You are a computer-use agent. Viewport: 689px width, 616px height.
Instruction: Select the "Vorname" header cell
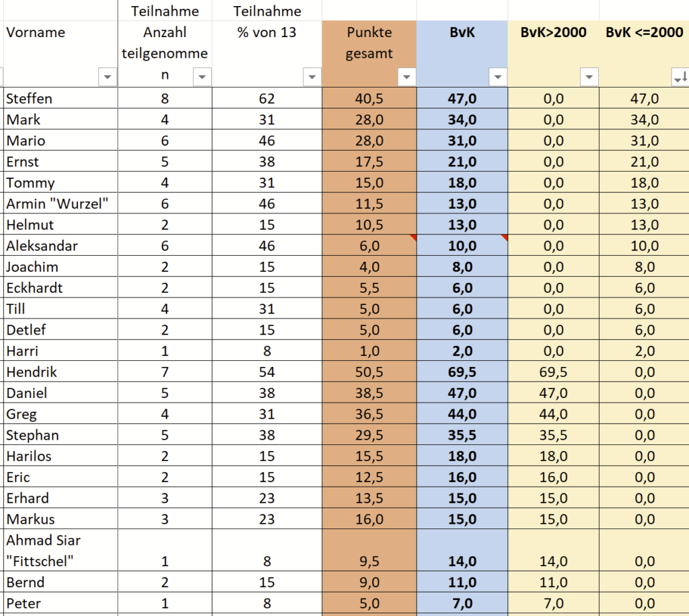[x=36, y=32]
